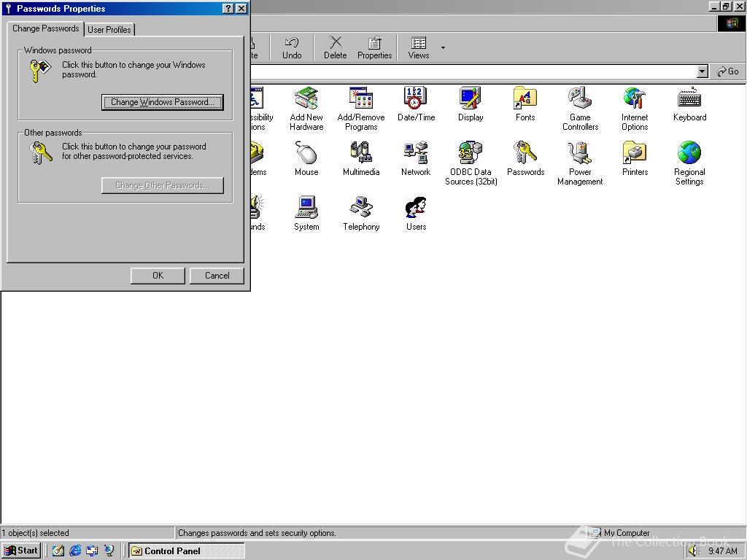The width and height of the screenshot is (747, 560).
Task: Click the Windows key icon in dialog
Action: (41, 71)
